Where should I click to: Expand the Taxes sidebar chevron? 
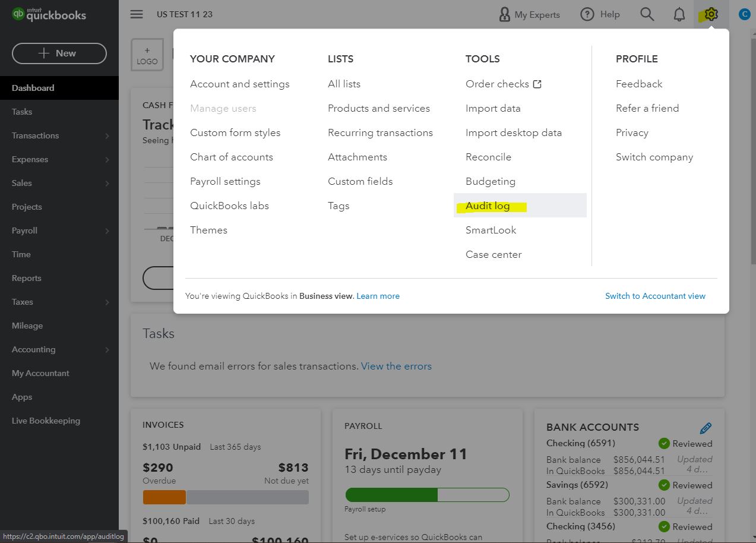pos(107,302)
